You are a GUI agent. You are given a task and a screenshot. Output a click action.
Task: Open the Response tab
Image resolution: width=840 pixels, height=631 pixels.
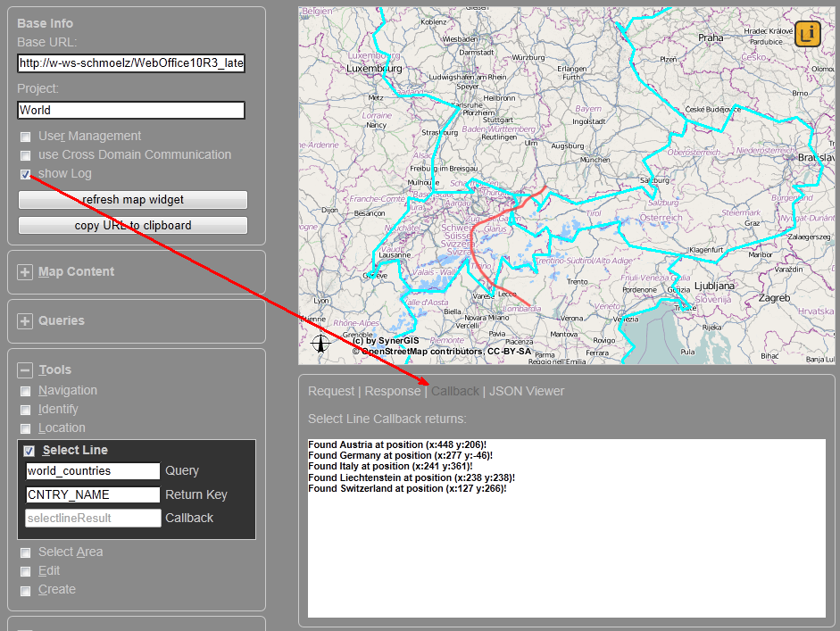click(x=392, y=391)
